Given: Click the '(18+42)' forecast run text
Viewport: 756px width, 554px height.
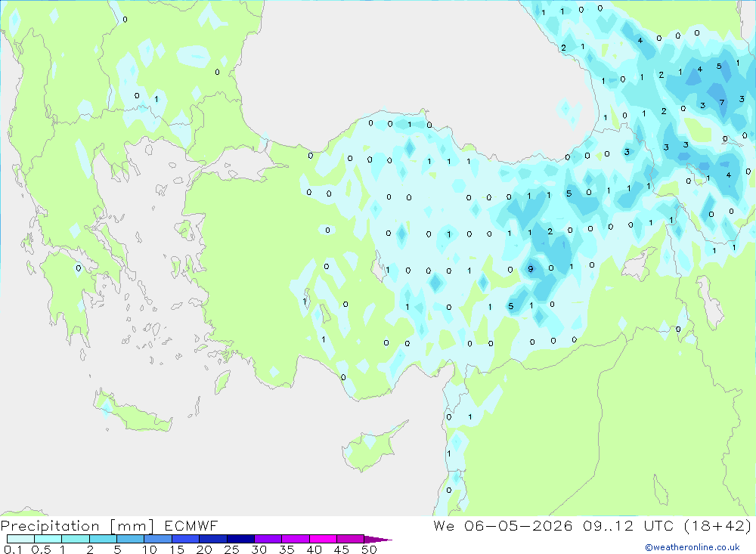Looking at the screenshot, I should [x=717, y=525].
